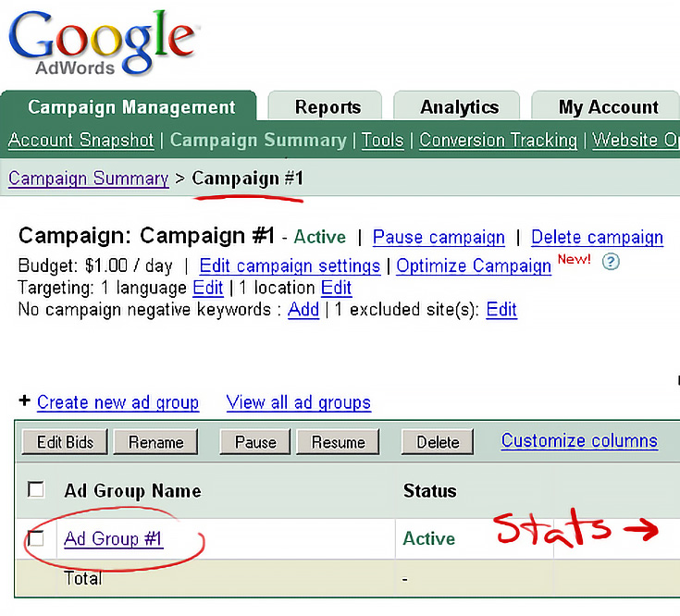Open Conversion Tracking

click(498, 141)
